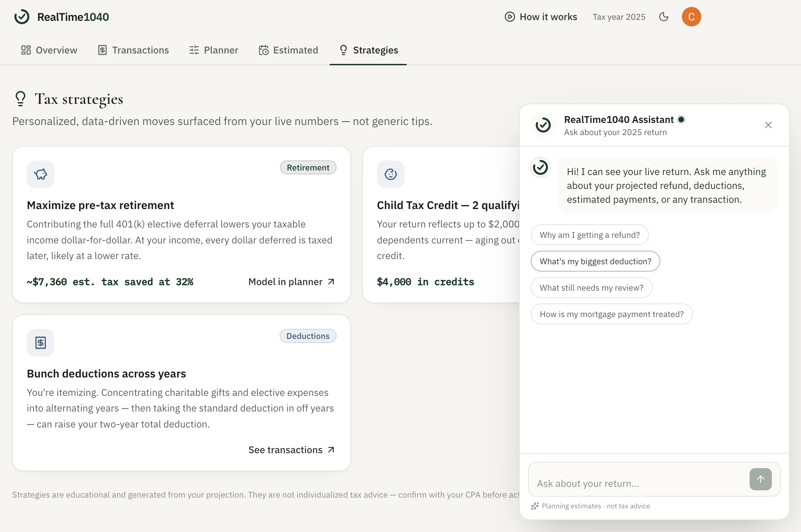Viewport: 801px width, 532px height.
Task: Select the Strategies tab
Action: point(368,50)
